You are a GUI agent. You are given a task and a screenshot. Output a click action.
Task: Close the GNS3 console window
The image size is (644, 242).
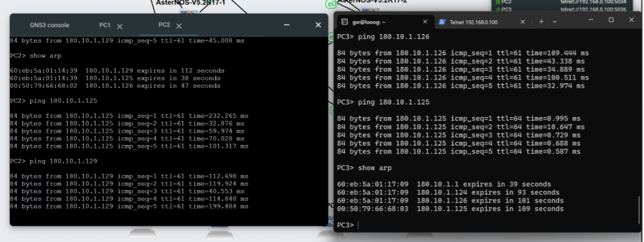[318, 25]
